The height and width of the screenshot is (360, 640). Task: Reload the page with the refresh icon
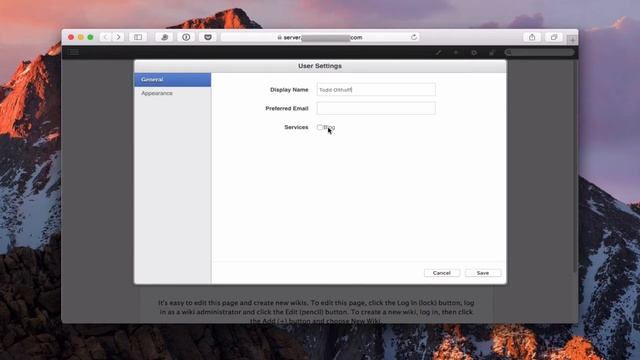[x=414, y=37]
